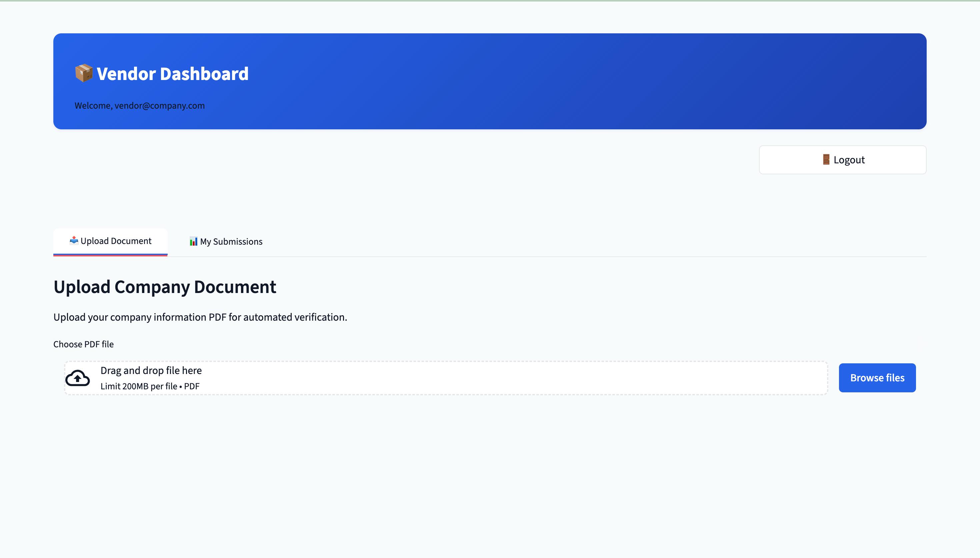
Task: Click the cloud upload icon
Action: point(77,378)
